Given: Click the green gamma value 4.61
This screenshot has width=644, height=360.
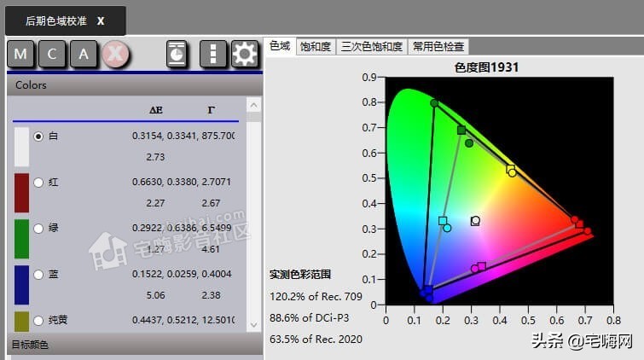Looking at the screenshot, I should 211,249.
